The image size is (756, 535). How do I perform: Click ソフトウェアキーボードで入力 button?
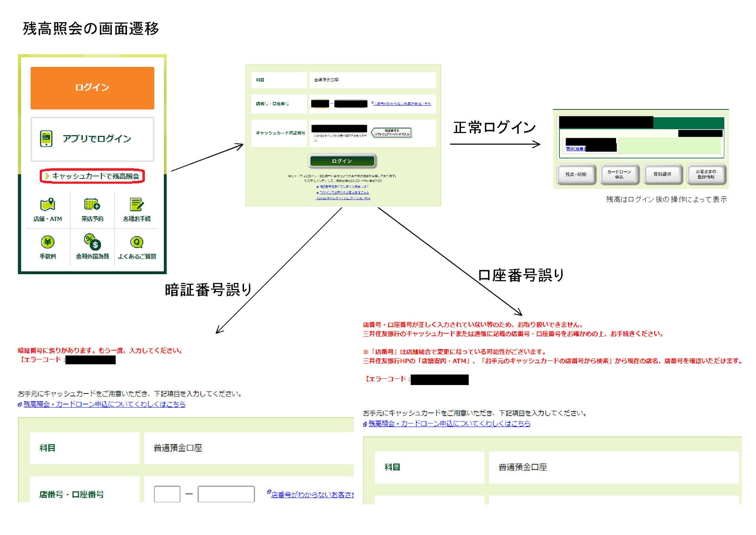coord(391,132)
